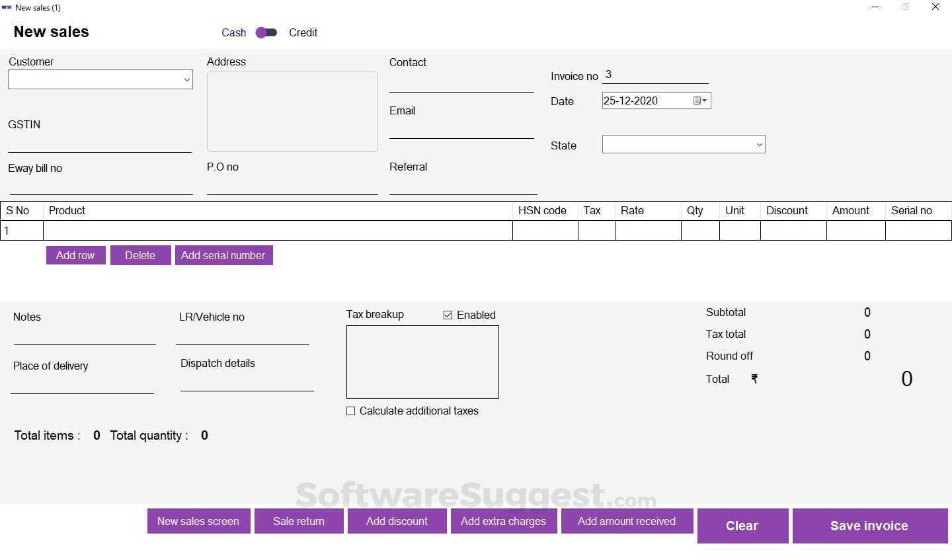Click the Add row button
The image size is (952, 560).
(75, 255)
